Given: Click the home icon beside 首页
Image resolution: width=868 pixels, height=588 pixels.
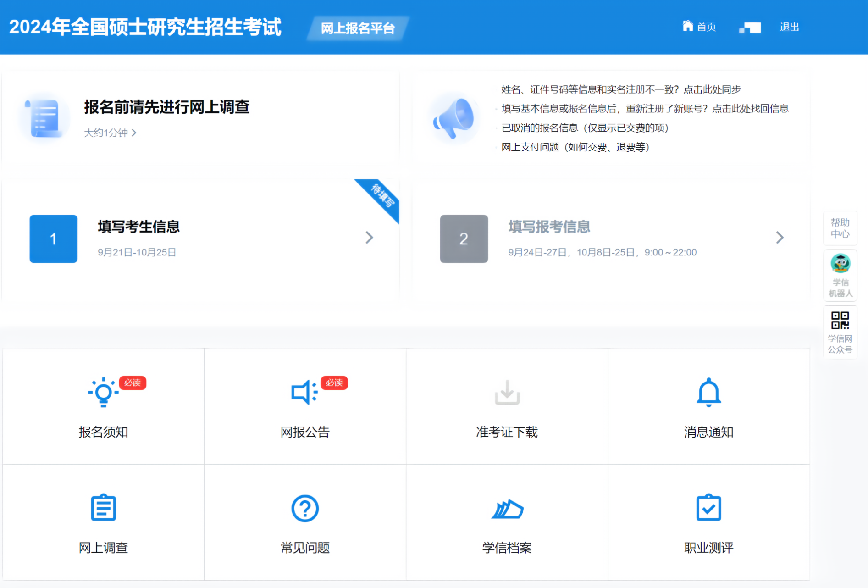Looking at the screenshot, I should point(687,26).
